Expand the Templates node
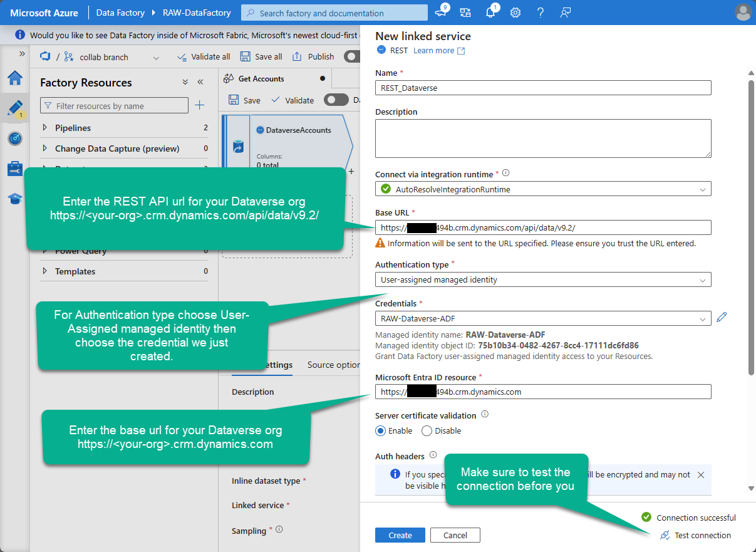756x552 pixels. point(44,271)
